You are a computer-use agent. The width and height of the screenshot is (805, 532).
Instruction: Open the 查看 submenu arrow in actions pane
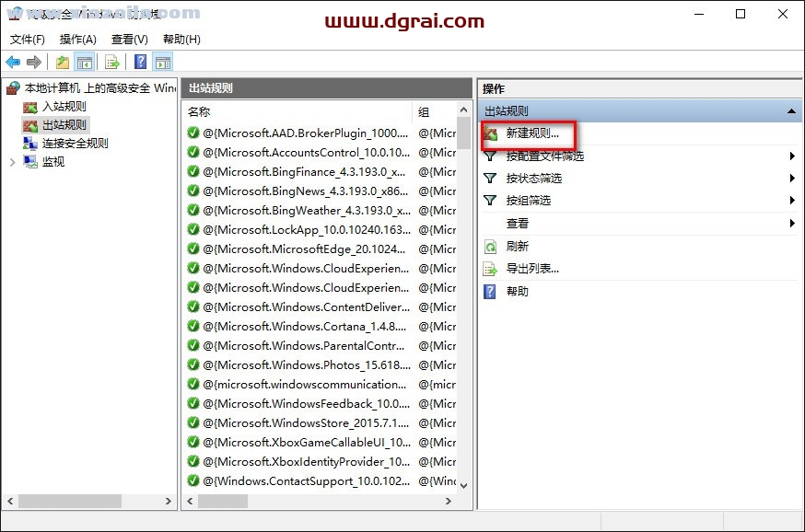point(792,223)
